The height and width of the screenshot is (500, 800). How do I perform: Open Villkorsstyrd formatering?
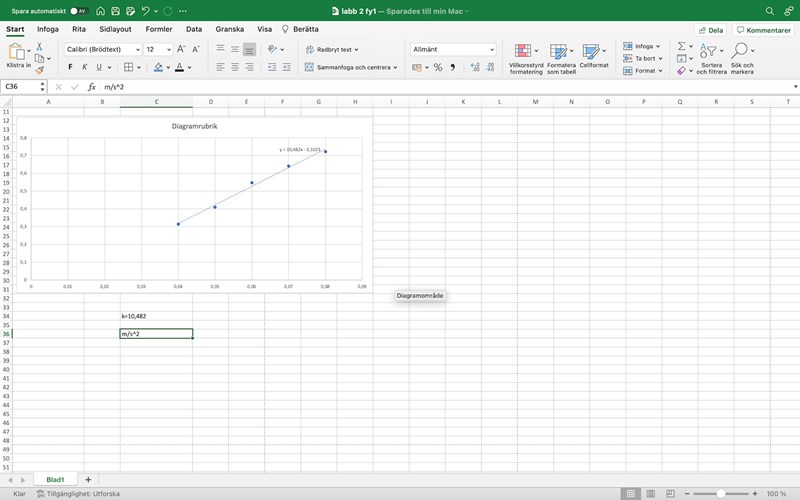(x=526, y=58)
